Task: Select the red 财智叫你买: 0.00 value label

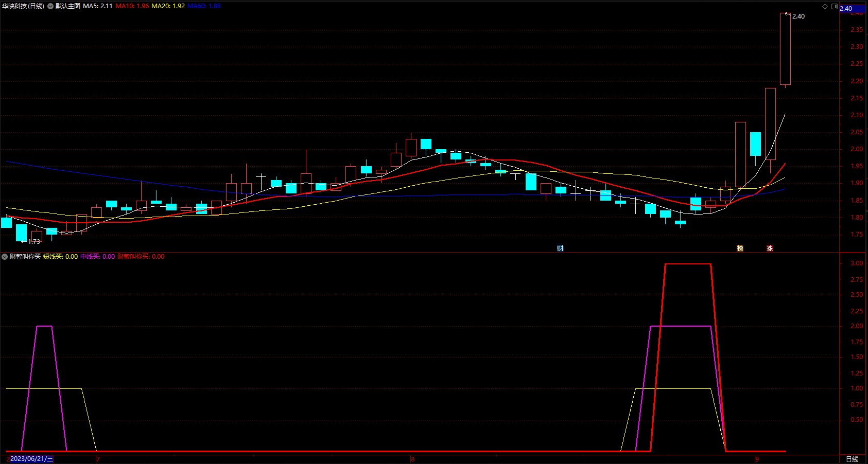Action: [141, 256]
